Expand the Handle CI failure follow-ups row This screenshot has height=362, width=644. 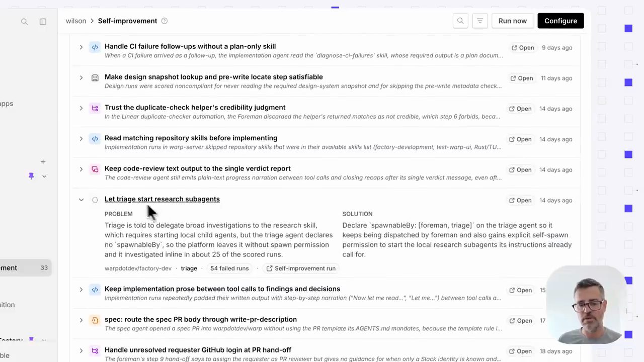coord(81,47)
